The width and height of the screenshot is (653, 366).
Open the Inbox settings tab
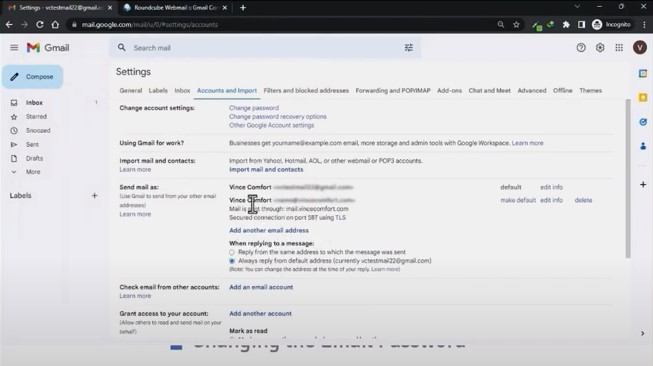182,90
